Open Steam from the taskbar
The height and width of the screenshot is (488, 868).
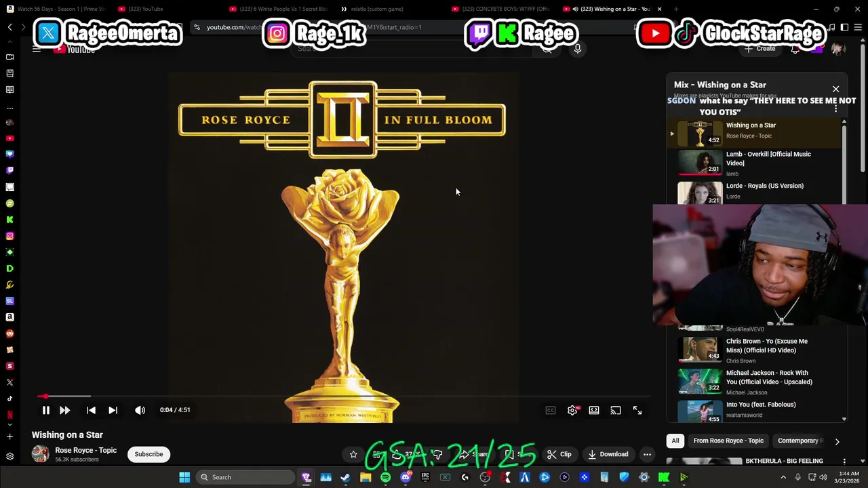(x=346, y=477)
